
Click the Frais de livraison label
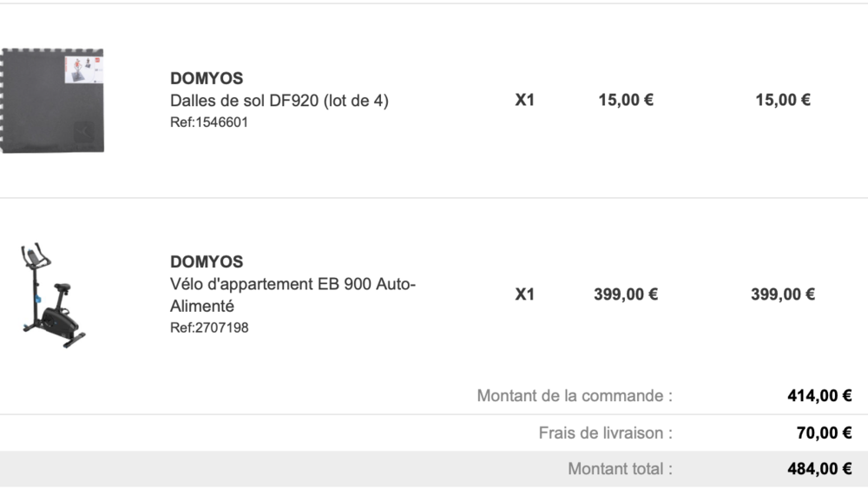[x=605, y=433]
